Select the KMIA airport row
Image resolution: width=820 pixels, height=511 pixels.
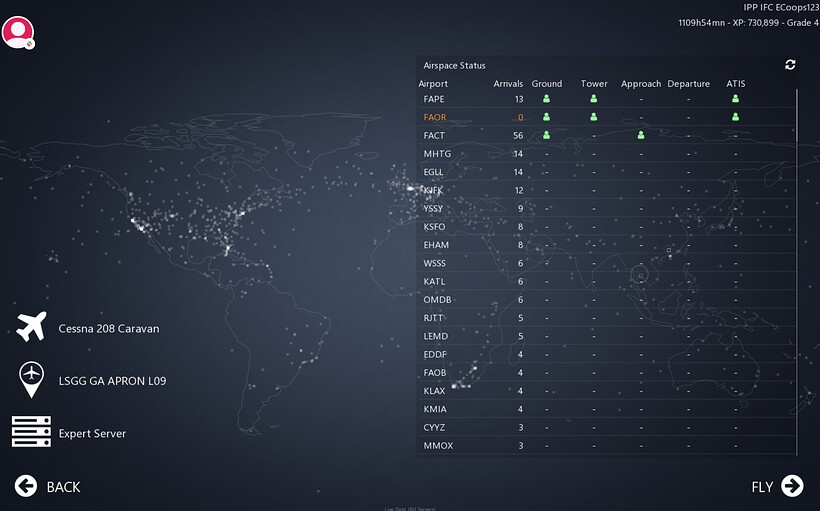coord(607,409)
